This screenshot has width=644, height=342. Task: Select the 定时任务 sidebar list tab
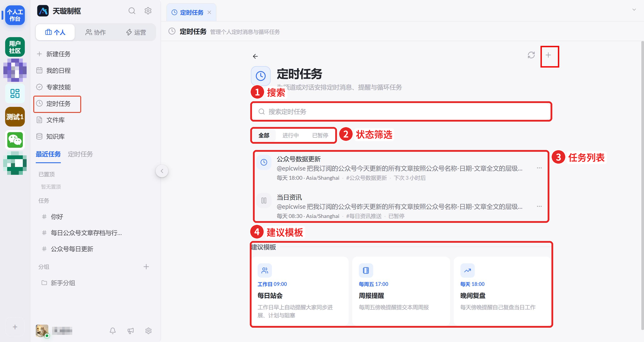coord(80,154)
